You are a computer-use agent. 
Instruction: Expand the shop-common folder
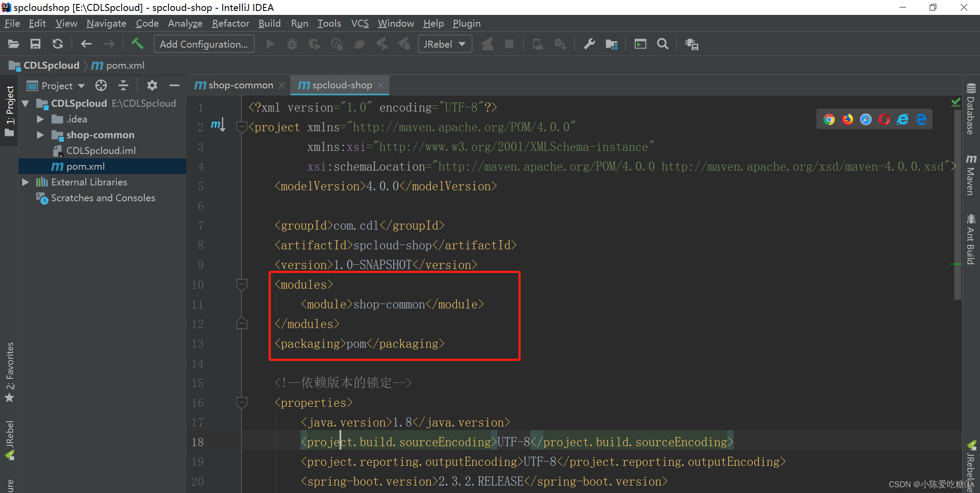pyautogui.click(x=40, y=135)
